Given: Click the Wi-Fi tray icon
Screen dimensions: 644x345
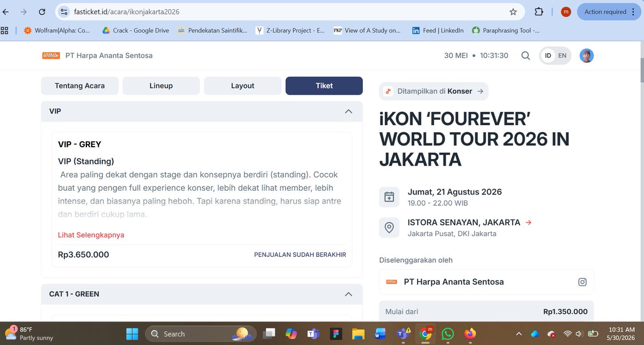Looking at the screenshot, I should pos(567,334).
